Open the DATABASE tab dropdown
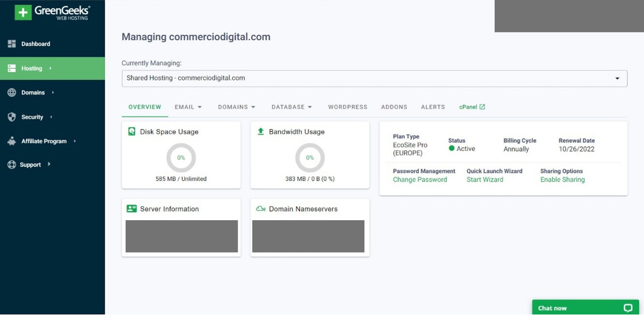Screen dimensions: 644x322 coord(292,107)
